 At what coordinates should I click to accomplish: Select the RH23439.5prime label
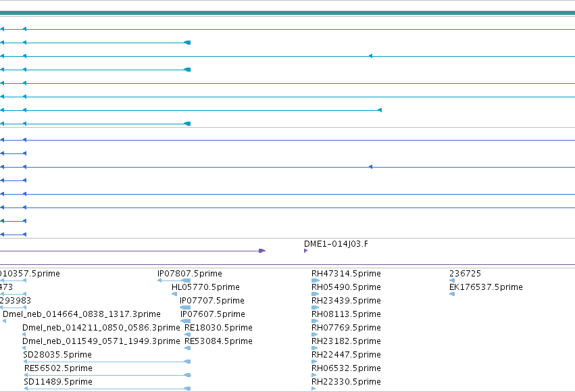tap(346, 301)
